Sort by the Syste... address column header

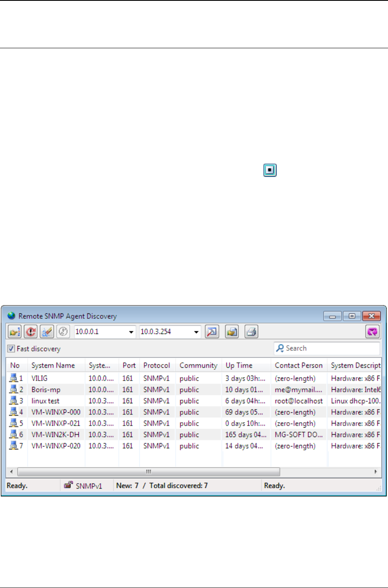pyautogui.click(x=102, y=365)
